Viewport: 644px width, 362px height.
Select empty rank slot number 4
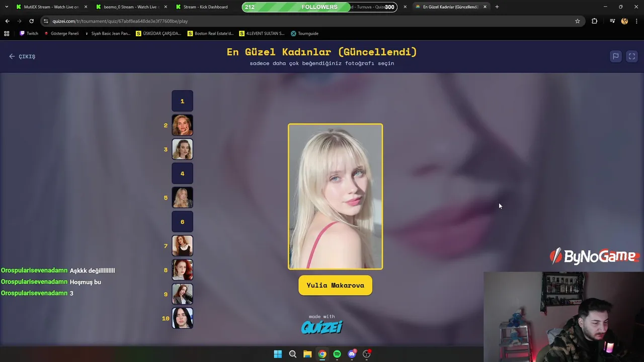[x=182, y=173]
